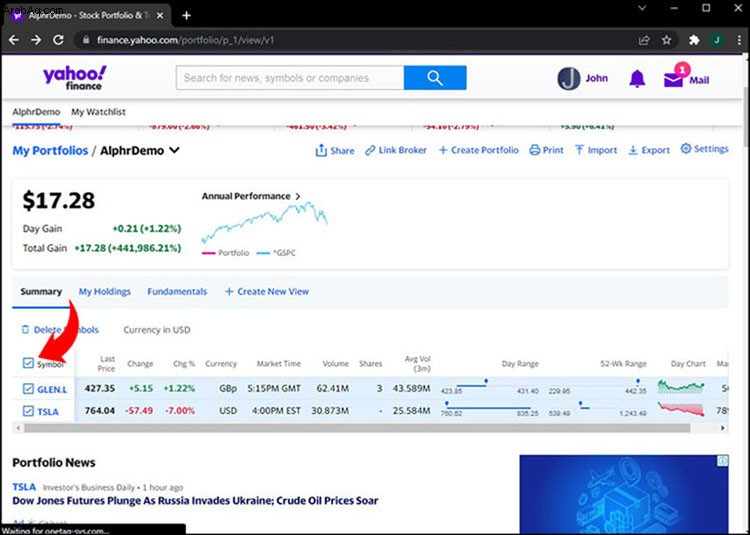Click GLEN.L 52-week range slider
This screenshot has height=535, width=750.
pos(598,386)
